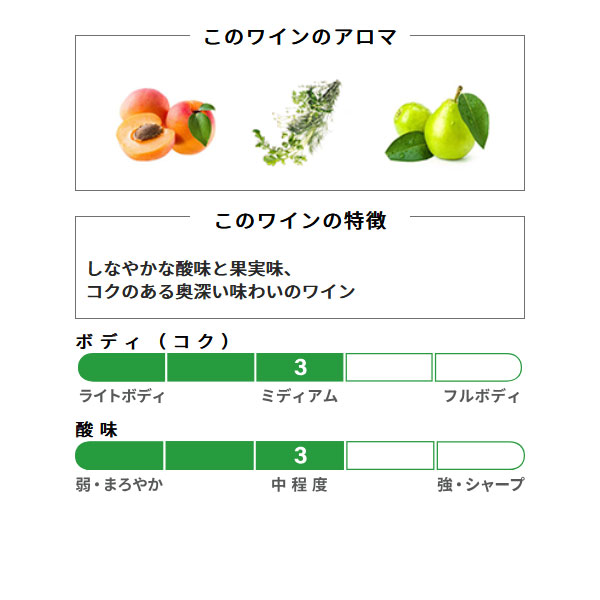The image size is (600, 600).
Task: Click the ミディアム label
Action: [x=299, y=396]
